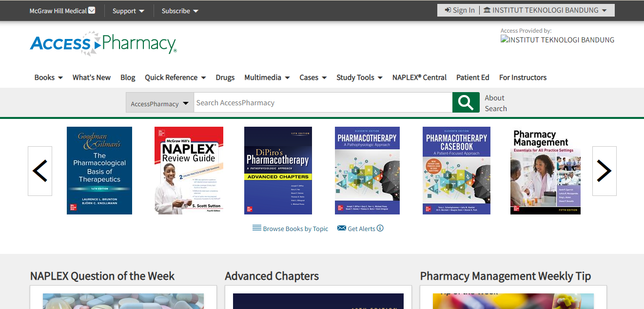The image size is (644, 309).
Task: Click the Get Alerts envelope icon
Action: pyautogui.click(x=342, y=228)
